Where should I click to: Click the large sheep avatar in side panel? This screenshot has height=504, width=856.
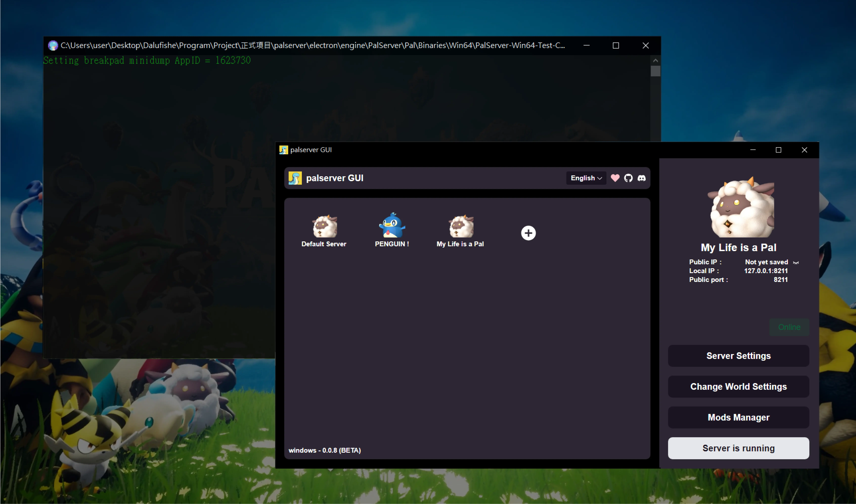coord(741,207)
